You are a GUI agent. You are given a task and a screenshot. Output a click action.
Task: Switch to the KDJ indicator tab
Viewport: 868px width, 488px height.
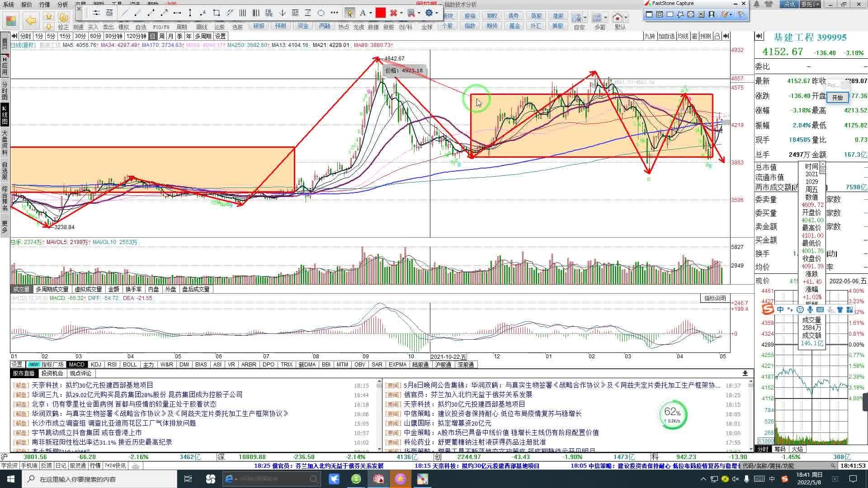tap(96, 365)
